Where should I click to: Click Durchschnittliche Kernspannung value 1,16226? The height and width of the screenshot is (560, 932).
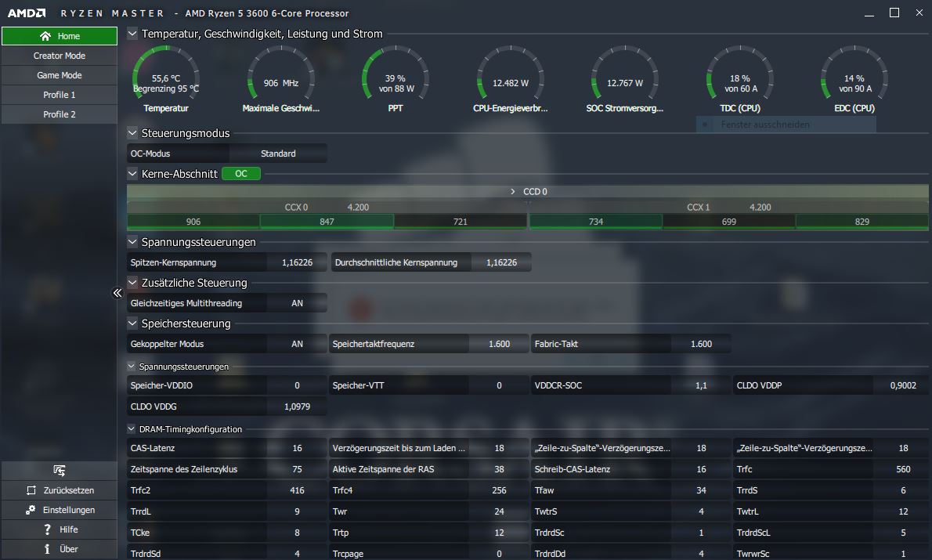click(x=502, y=262)
